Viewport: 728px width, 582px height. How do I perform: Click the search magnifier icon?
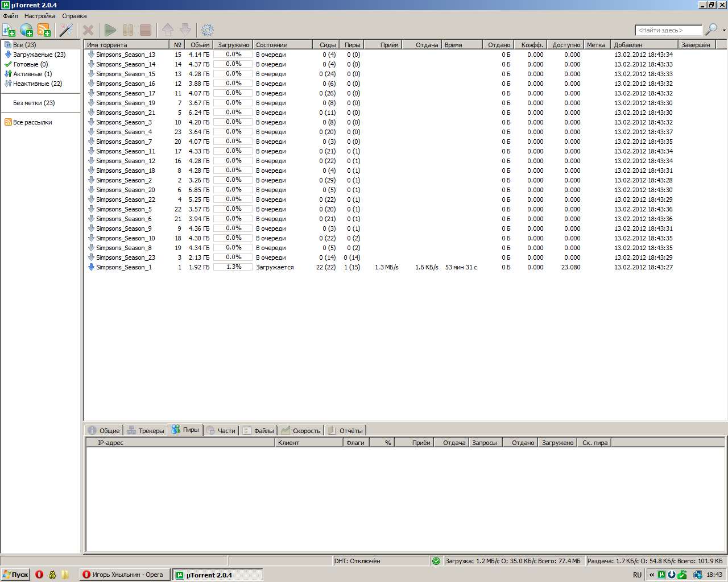[711, 30]
